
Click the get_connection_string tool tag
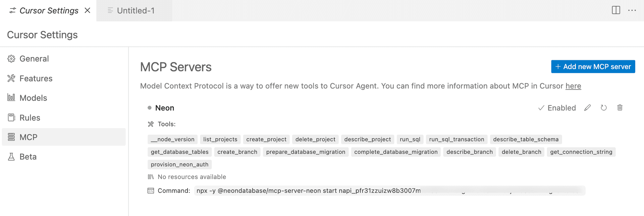(x=581, y=152)
